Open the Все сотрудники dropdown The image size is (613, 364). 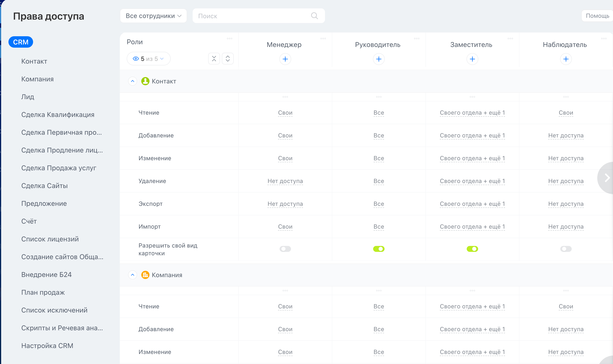click(x=153, y=16)
